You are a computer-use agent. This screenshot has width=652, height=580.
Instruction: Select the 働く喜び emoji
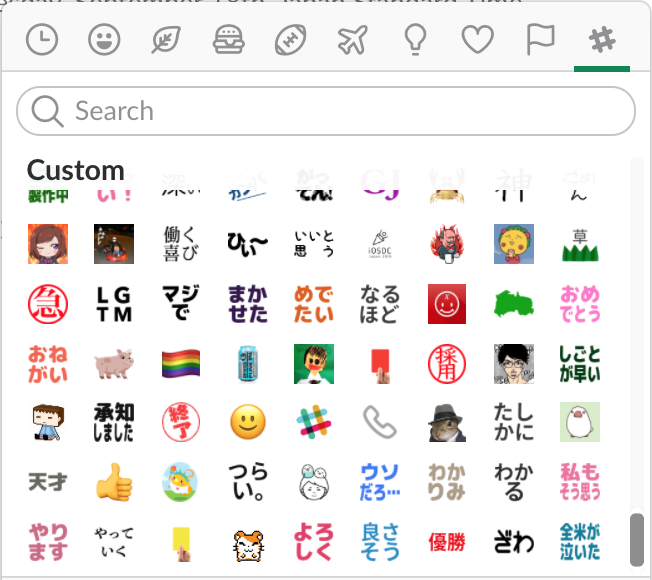[181, 244]
